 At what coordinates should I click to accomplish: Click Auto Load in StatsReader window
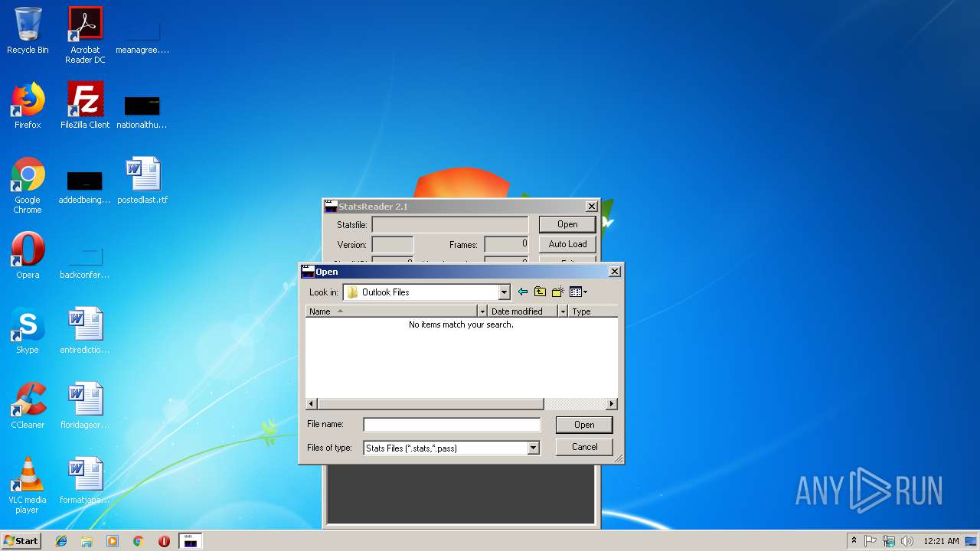(567, 244)
